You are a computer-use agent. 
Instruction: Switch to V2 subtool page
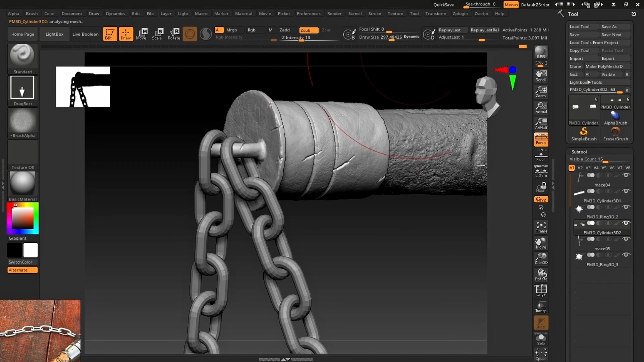click(581, 168)
